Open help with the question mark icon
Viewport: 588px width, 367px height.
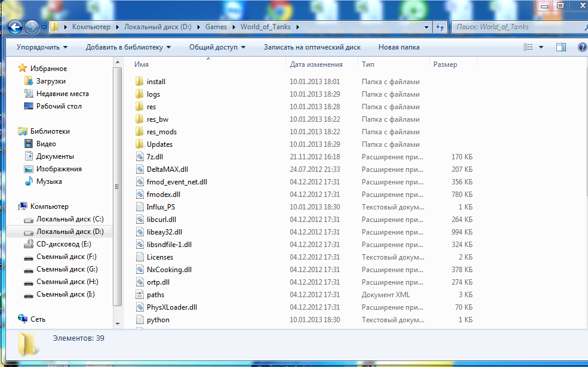[x=583, y=47]
